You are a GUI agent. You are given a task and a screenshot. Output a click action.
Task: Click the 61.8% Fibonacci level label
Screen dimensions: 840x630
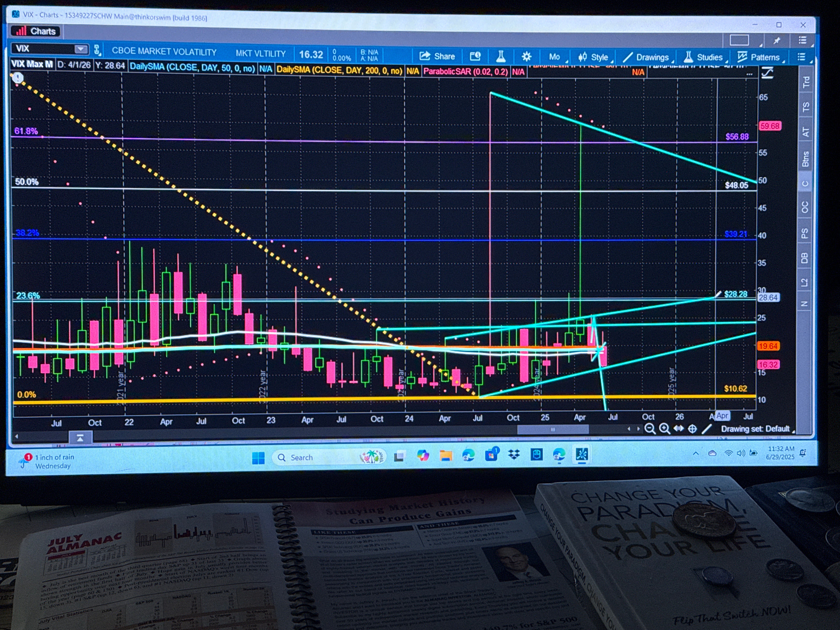26,131
